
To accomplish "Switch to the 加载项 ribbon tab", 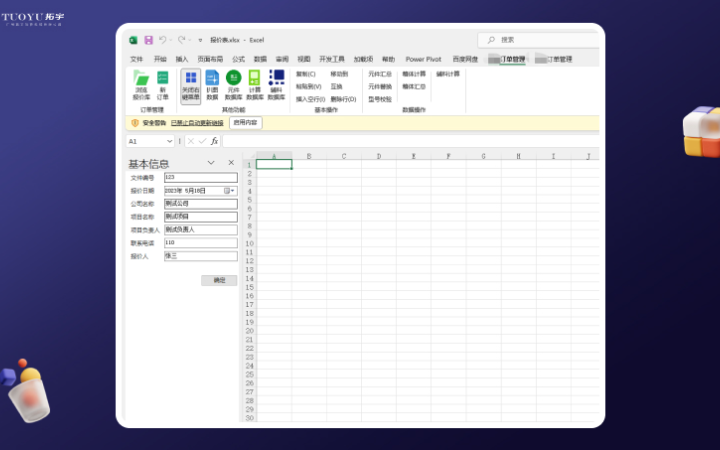I will tap(363, 59).
